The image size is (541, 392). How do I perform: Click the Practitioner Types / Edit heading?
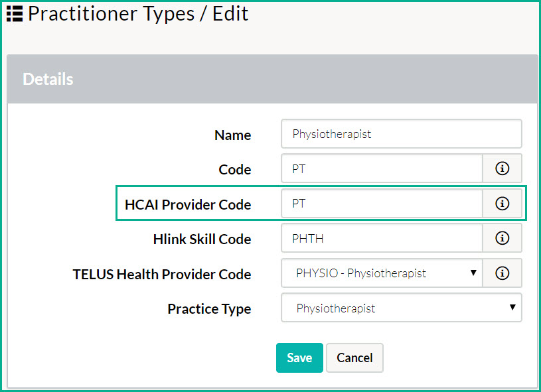138,14
